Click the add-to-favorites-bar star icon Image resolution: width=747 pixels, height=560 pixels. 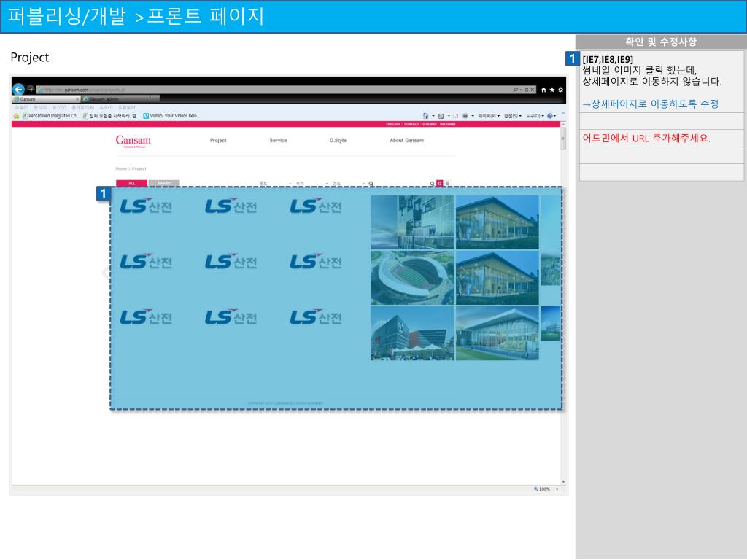(x=16, y=116)
